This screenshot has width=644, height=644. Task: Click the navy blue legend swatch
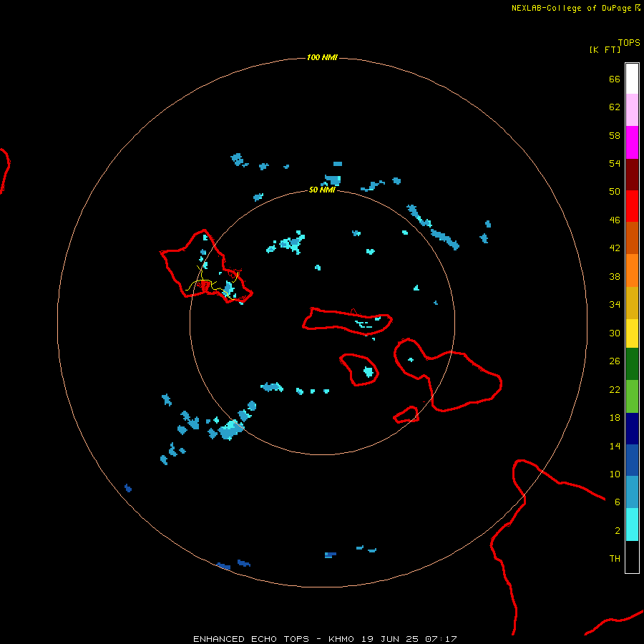click(632, 429)
